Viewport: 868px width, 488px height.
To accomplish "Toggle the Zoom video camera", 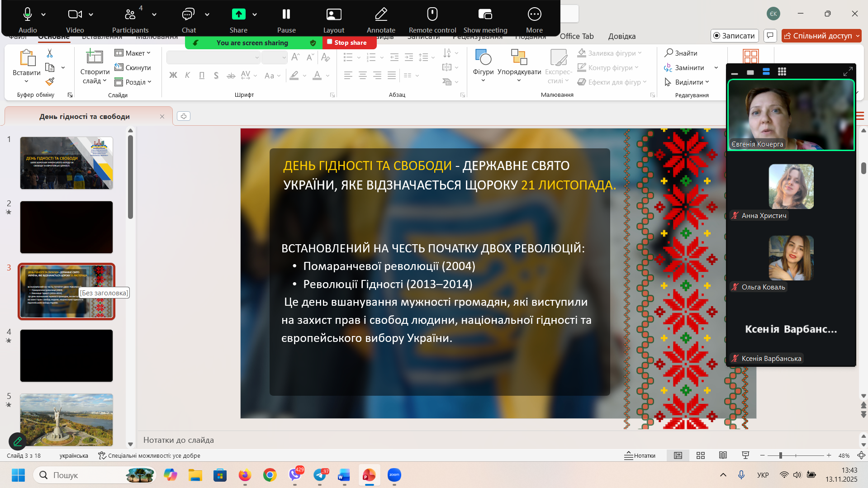I will pos(75,15).
